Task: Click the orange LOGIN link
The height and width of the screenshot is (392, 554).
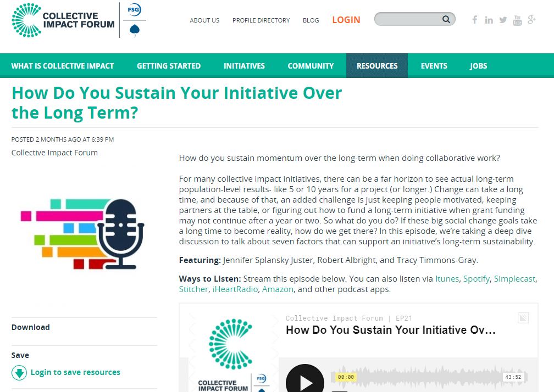Action: (x=346, y=20)
